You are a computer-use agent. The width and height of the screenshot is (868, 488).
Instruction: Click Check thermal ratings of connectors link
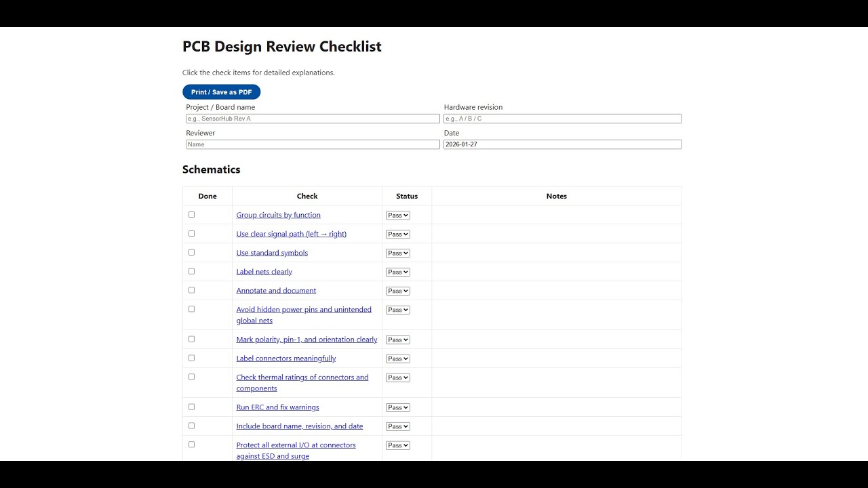[302, 383]
